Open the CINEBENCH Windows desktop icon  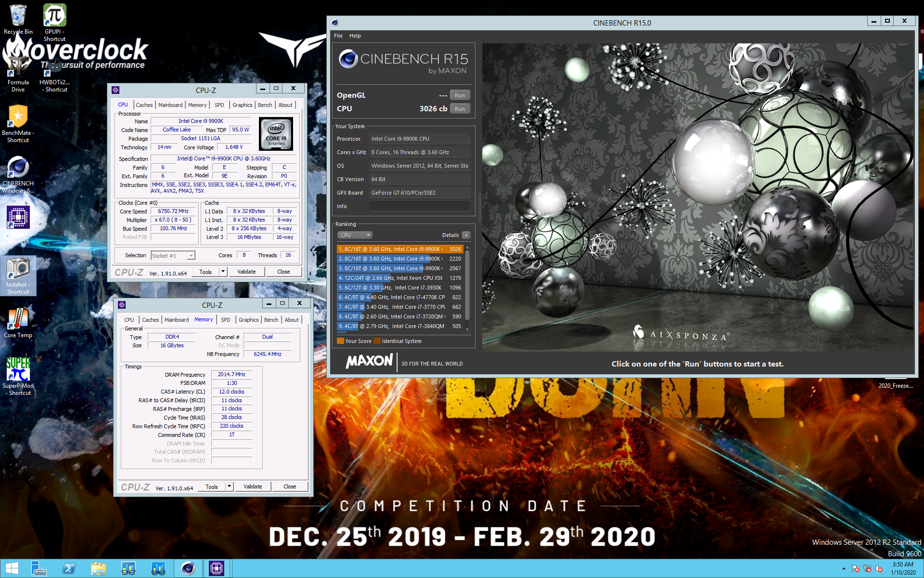click(18, 168)
